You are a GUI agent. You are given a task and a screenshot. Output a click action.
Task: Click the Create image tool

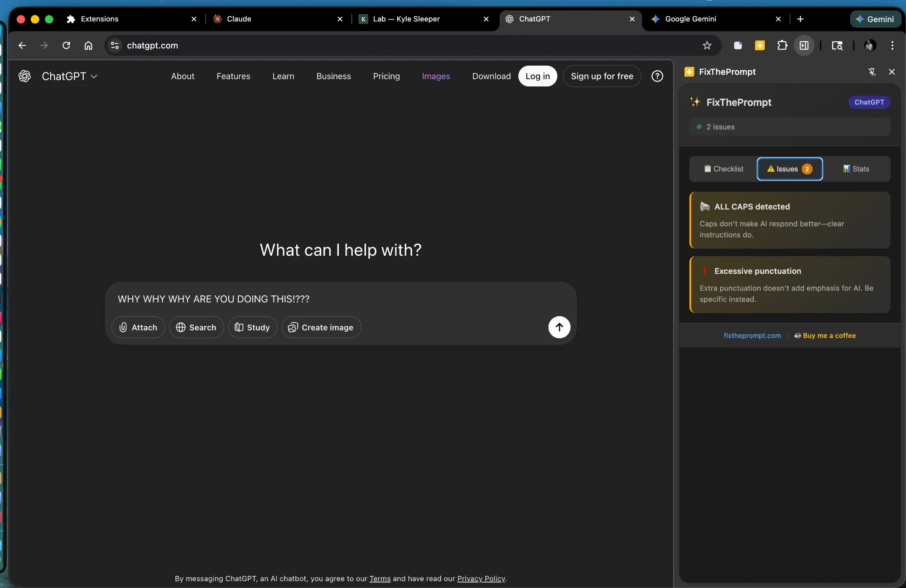coord(321,327)
